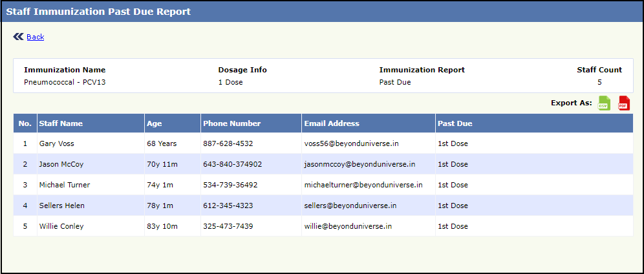Export the report as CSV
Image resolution: width=644 pixels, height=274 pixels.
coord(604,103)
